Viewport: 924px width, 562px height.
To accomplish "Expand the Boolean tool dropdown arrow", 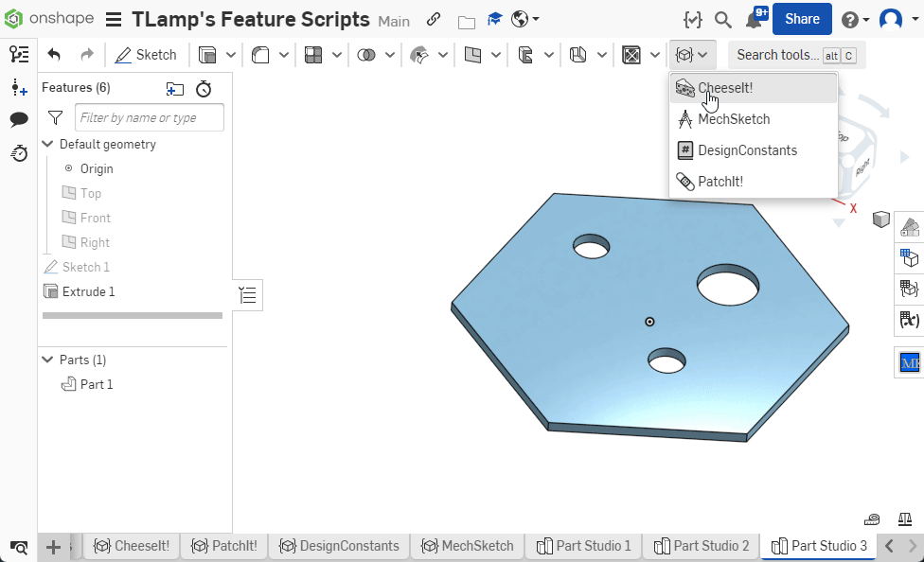I will tap(390, 55).
